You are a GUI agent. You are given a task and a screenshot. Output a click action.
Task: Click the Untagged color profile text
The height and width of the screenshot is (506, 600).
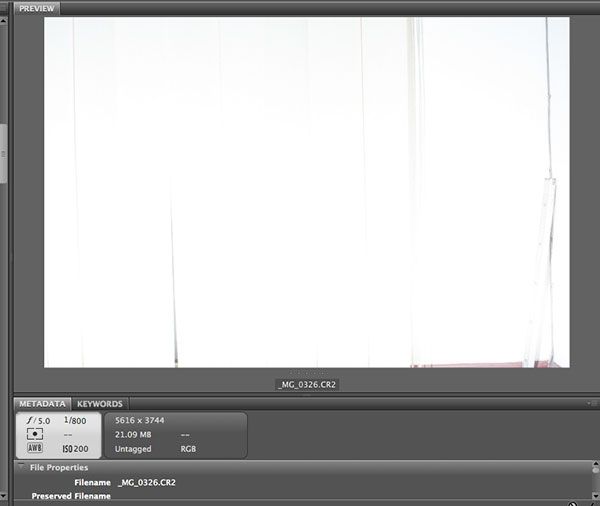(133, 449)
